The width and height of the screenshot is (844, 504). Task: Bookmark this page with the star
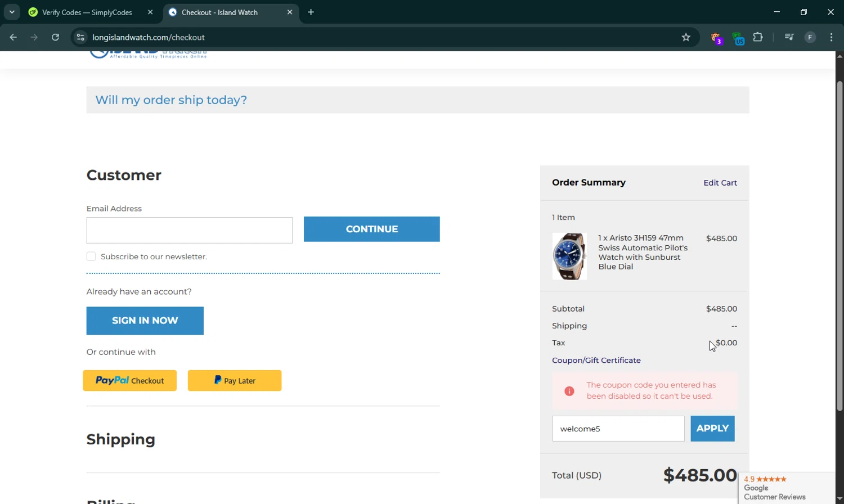coord(686,37)
